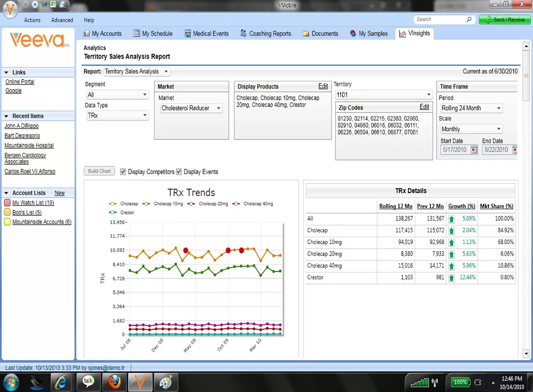Click the Build Chart button
533x392 pixels.
(x=99, y=171)
